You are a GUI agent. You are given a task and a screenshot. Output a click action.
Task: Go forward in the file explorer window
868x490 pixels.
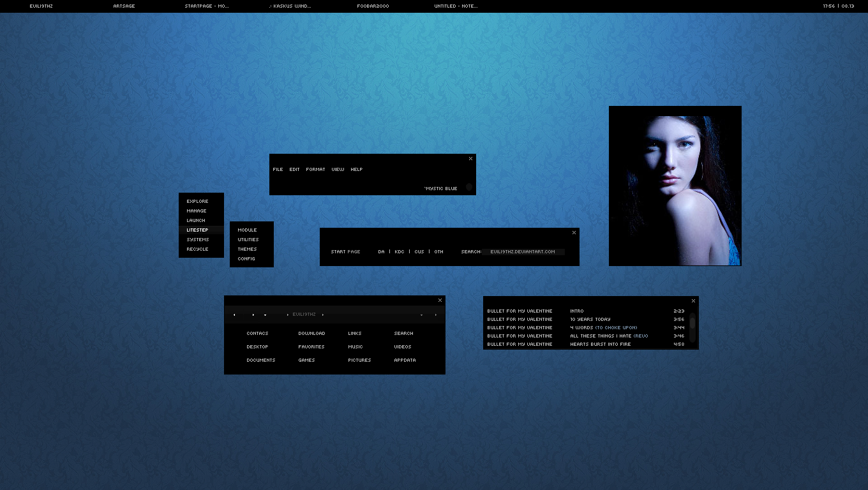click(253, 315)
